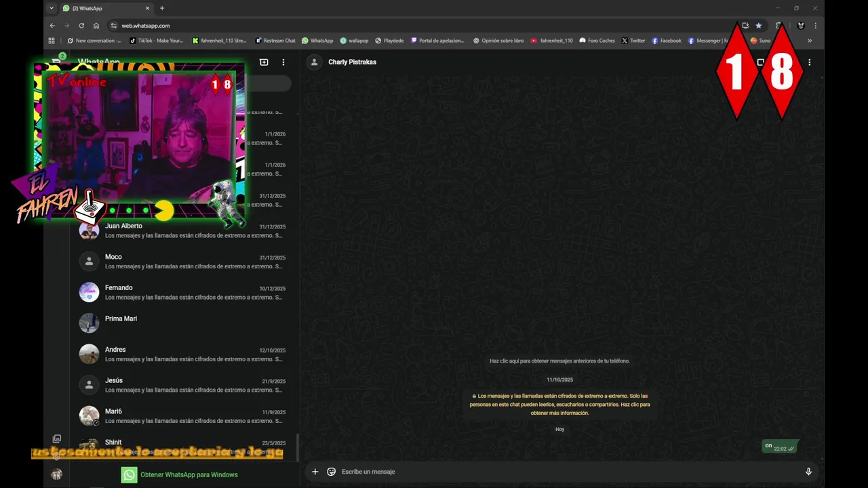868x488 pixels.
Task: Open the Fernando chat
Action: click(x=183, y=292)
